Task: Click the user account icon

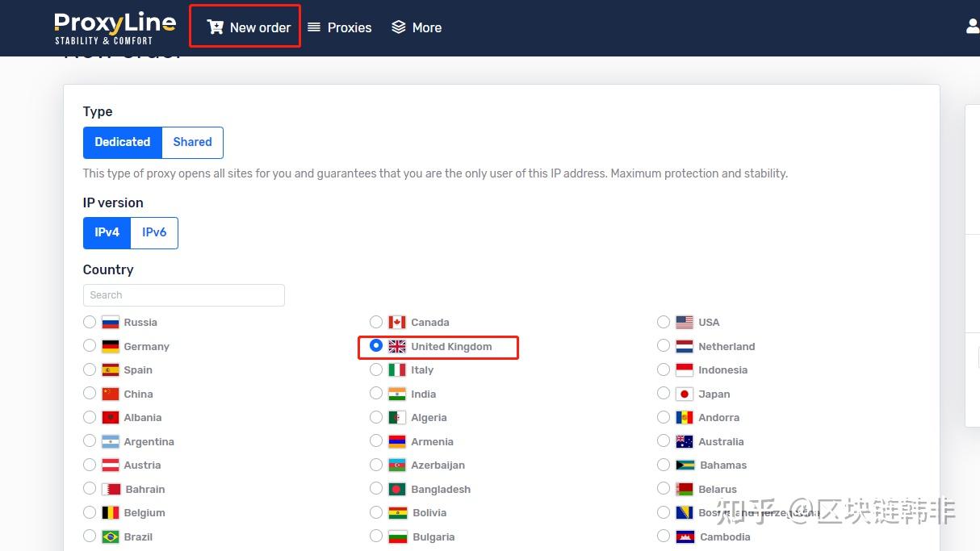Action: tap(973, 27)
